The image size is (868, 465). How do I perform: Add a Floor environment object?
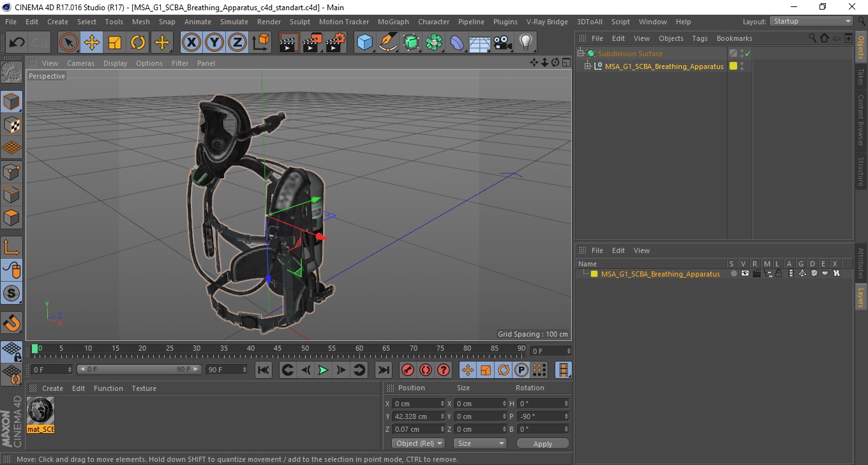point(479,43)
